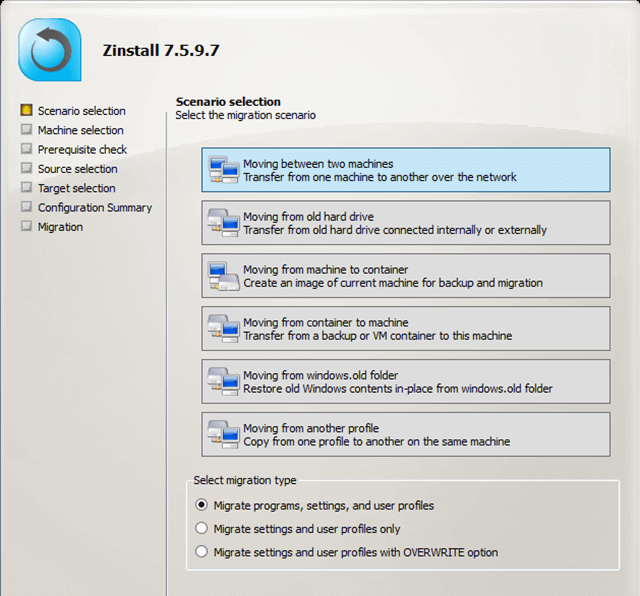Click the bold Scenario selection heading
The width and height of the screenshot is (640, 596).
[228, 101]
